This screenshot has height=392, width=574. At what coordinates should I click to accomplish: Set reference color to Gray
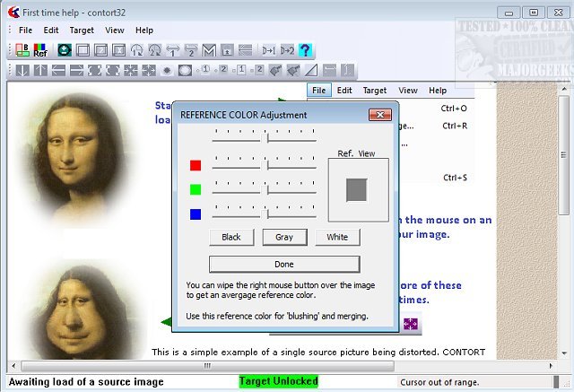coord(284,237)
